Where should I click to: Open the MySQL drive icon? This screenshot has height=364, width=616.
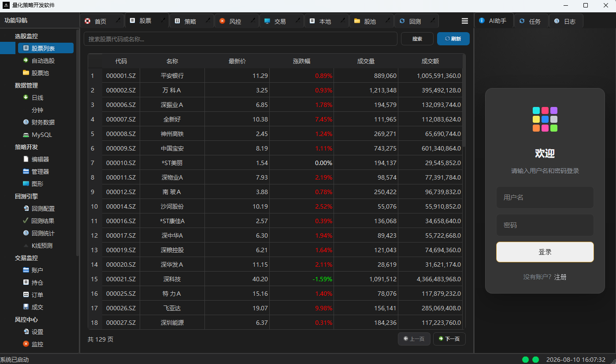click(26, 135)
